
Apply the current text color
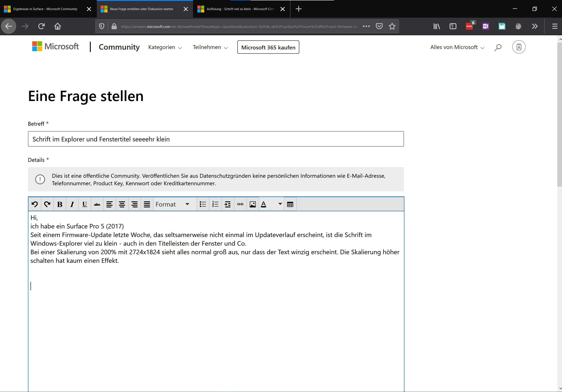(x=264, y=204)
